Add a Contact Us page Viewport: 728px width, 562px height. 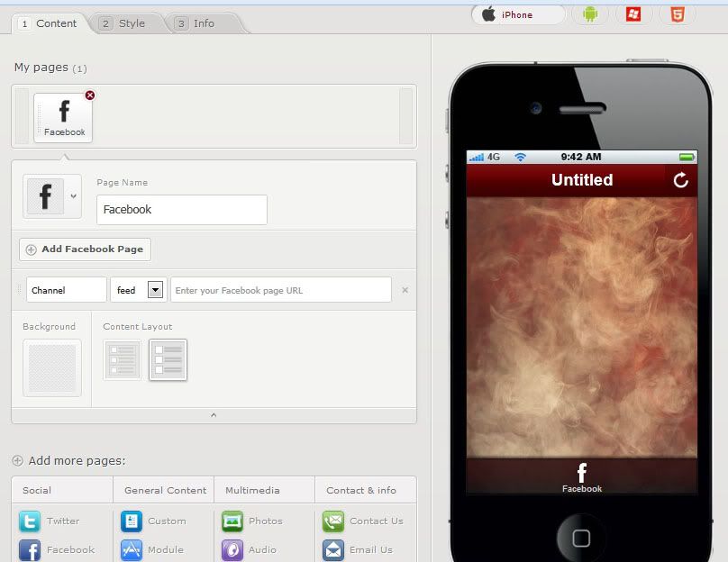click(x=363, y=521)
